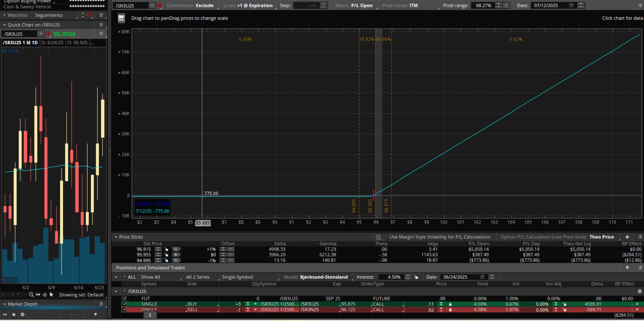Open the Price Slices menu icon
The width and height of the screenshot is (644, 321).
pos(640,237)
